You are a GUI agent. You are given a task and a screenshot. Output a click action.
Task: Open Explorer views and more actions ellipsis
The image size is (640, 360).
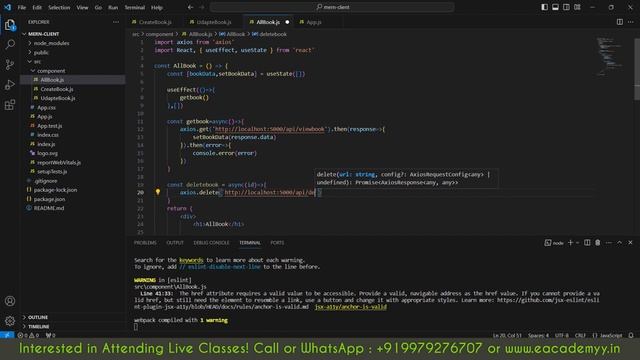(116, 22)
